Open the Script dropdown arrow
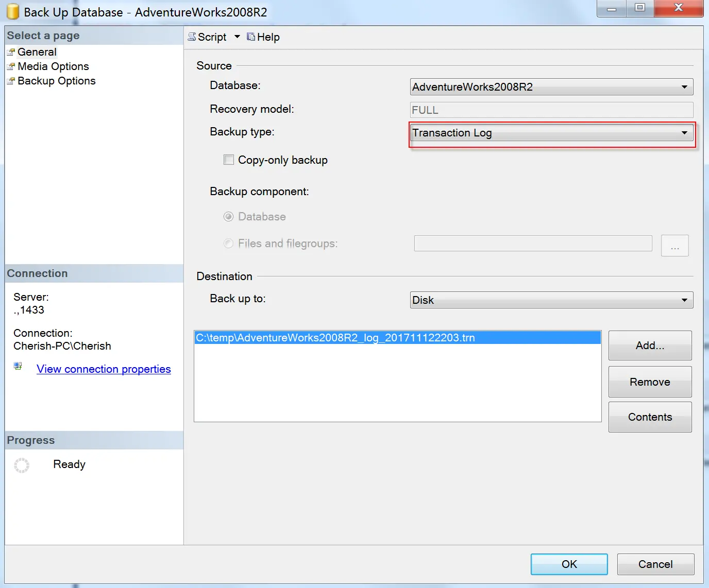 (x=237, y=37)
